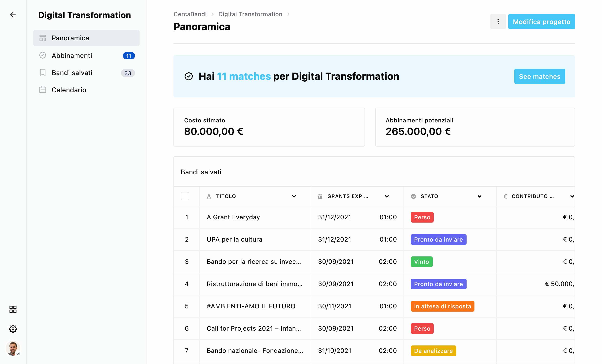
Task: Open 'Bando nazionale- Fondazione...' title
Action: coord(255,351)
